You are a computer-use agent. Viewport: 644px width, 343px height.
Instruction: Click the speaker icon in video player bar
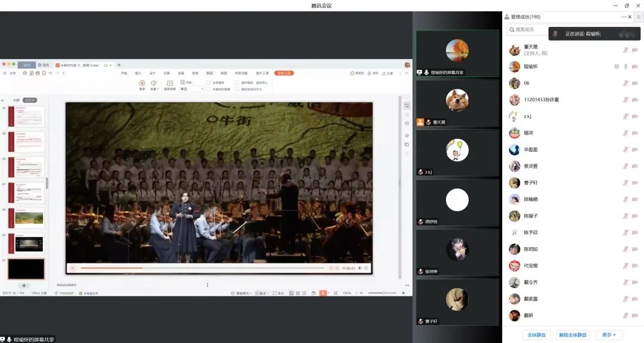coord(360,269)
